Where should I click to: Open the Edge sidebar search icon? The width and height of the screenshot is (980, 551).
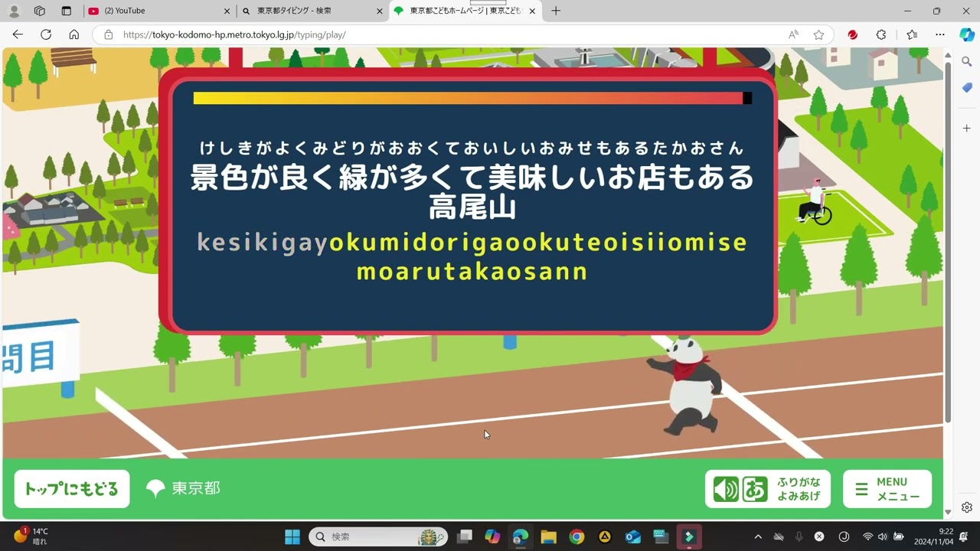pos(967,61)
